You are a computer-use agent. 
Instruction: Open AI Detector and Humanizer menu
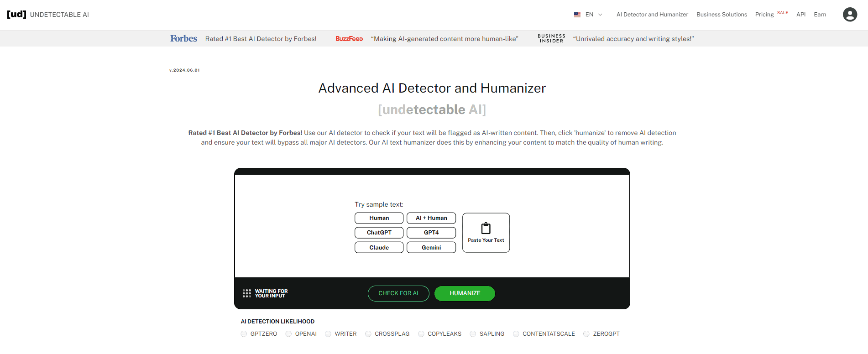652,15
